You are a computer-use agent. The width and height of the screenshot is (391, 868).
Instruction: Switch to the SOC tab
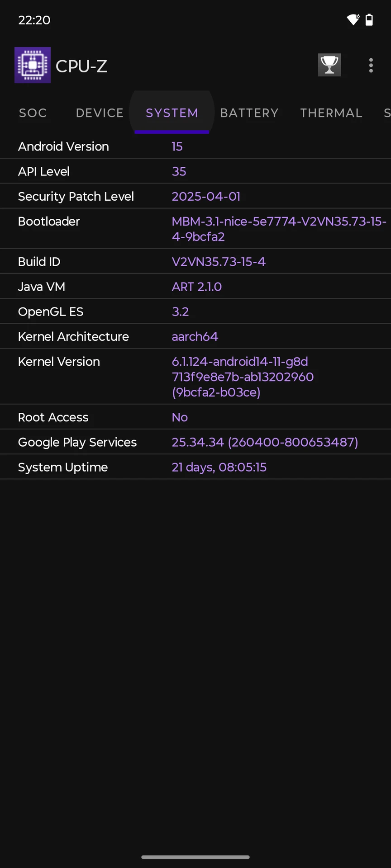[33, 113]
